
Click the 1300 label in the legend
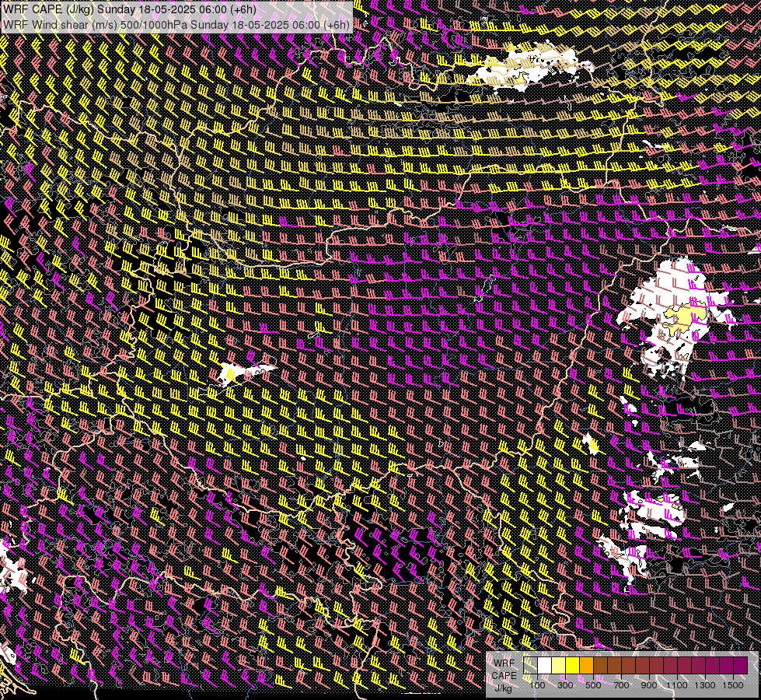pos(705,685)
